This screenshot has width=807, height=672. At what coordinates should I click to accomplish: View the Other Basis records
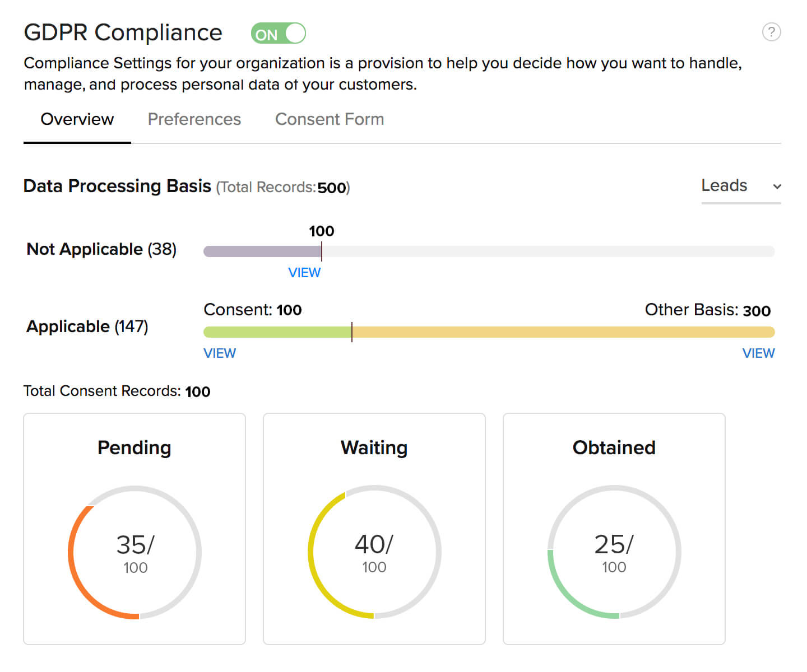(758, 353)
